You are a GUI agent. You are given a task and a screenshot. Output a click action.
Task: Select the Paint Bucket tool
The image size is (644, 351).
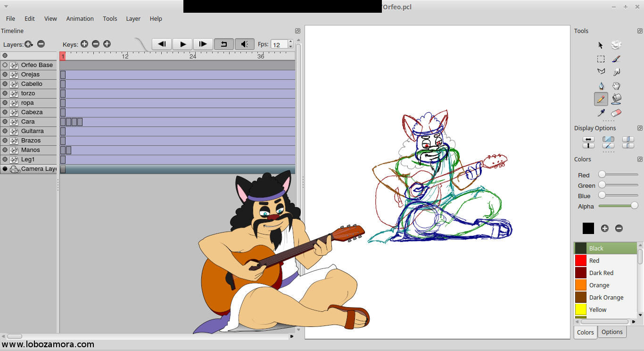click(x=616, y=99)
